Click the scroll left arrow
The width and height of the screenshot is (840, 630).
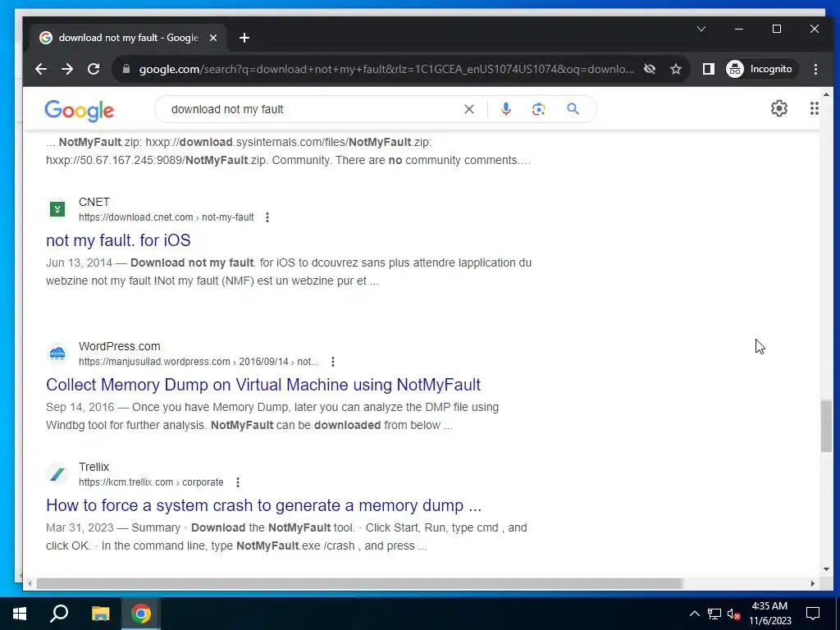point(30,583)
